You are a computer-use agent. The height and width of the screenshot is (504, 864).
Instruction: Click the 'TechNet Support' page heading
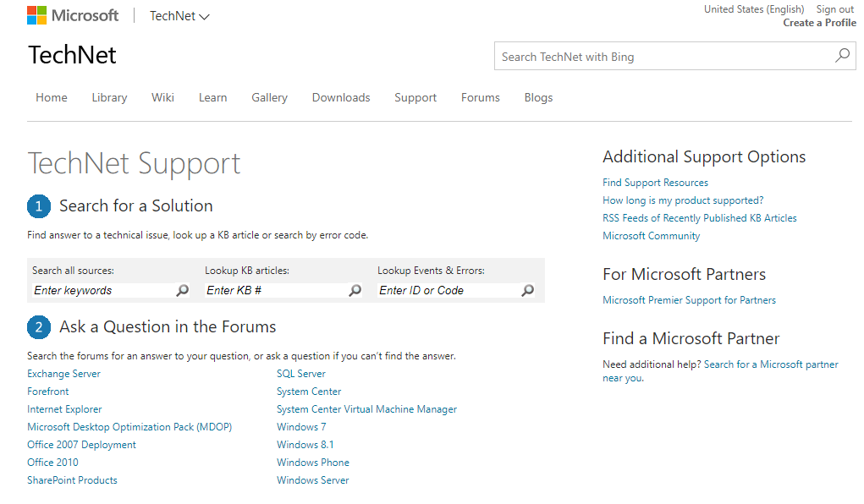pos(134,163)
